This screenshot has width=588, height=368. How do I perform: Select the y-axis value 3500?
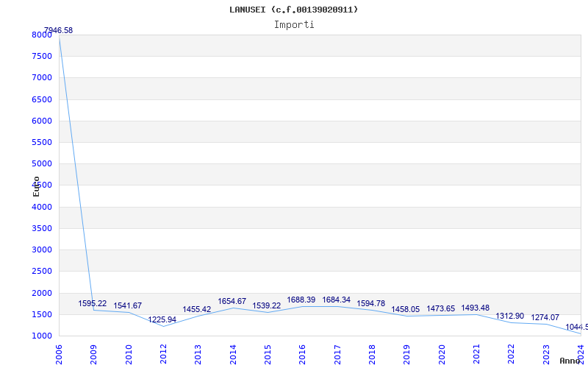tap(42, 228)
